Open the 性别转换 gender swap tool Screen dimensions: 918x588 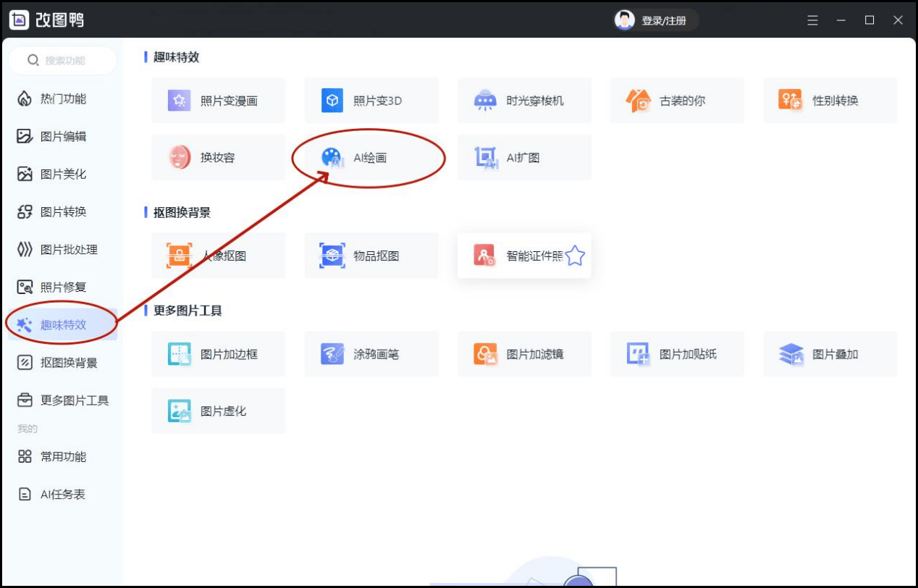(x=830, y=101)
